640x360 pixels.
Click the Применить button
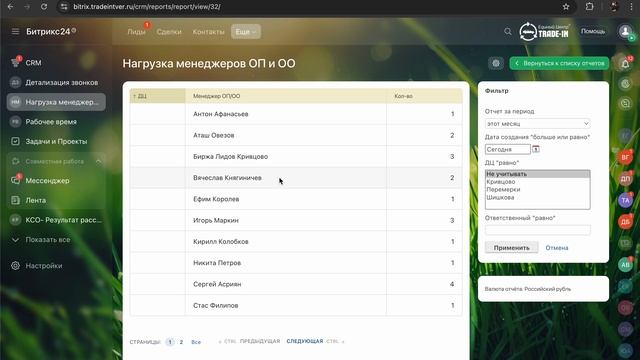(511, 248)
